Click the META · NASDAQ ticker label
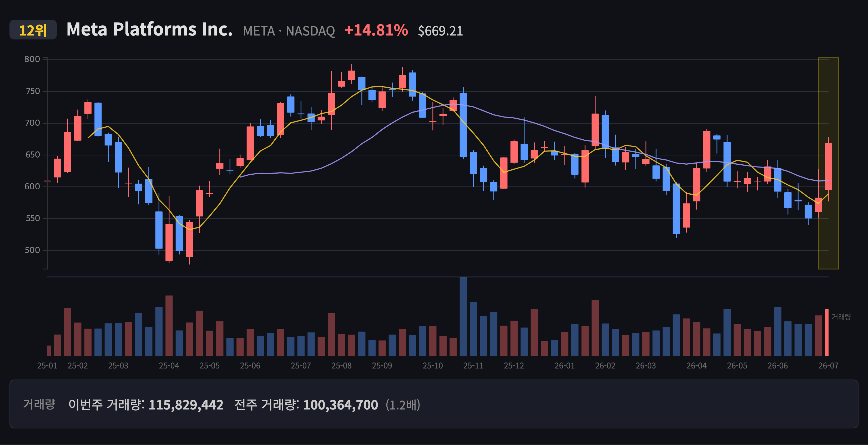 (x=289, y=31)
